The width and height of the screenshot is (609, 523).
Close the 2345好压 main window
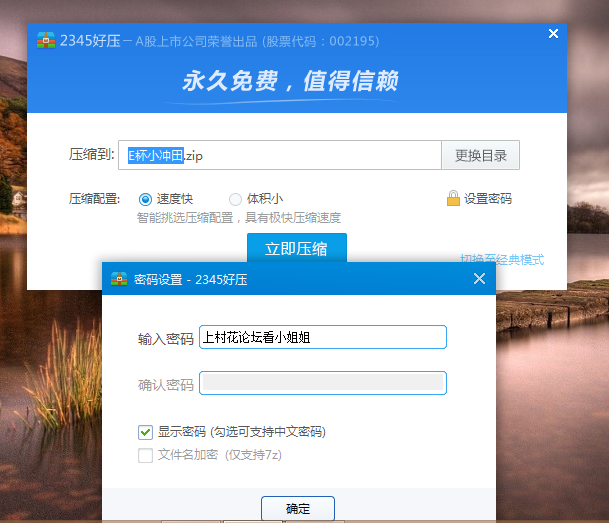[553, 34]
